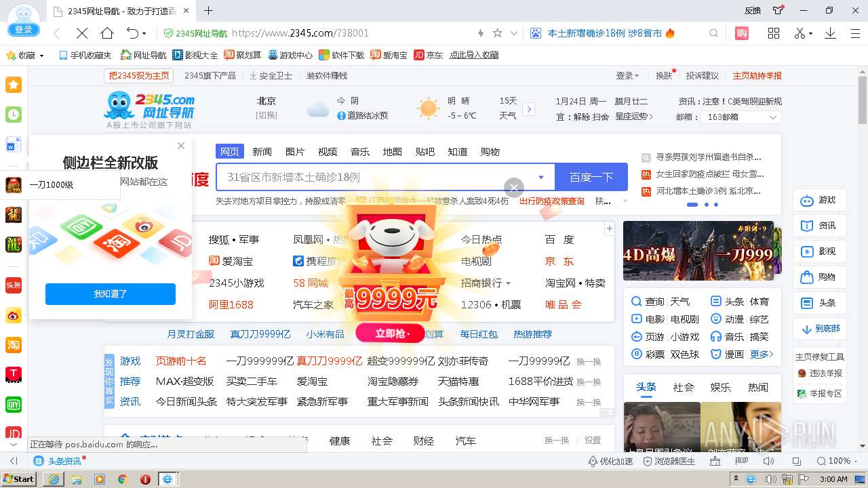Open the downloads arrow icon in toolbar
The height and width of the screenshot is (488, 868).
(830, 33)
